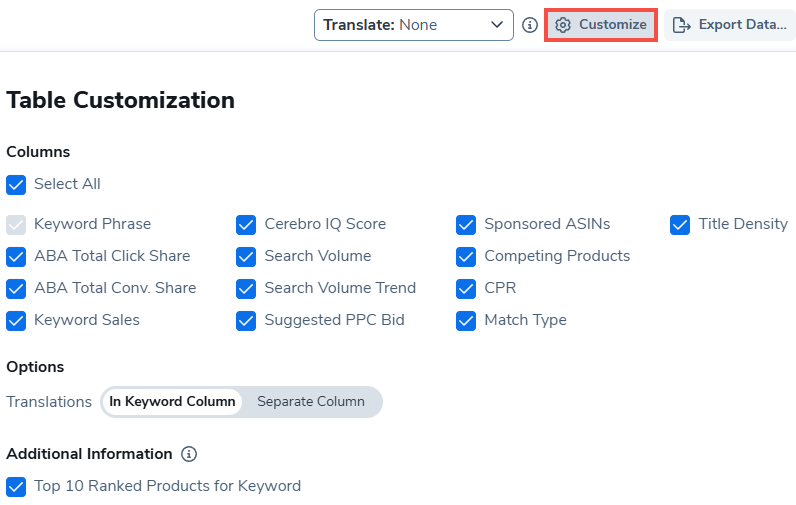Uncheck the Title Density column

pyautogui.click(x=680, y=225)
